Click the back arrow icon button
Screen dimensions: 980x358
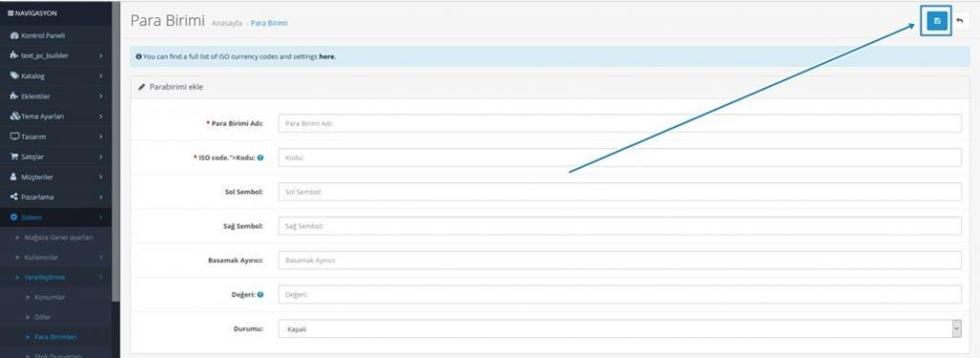pyautogui.click(x=959, y=22)
